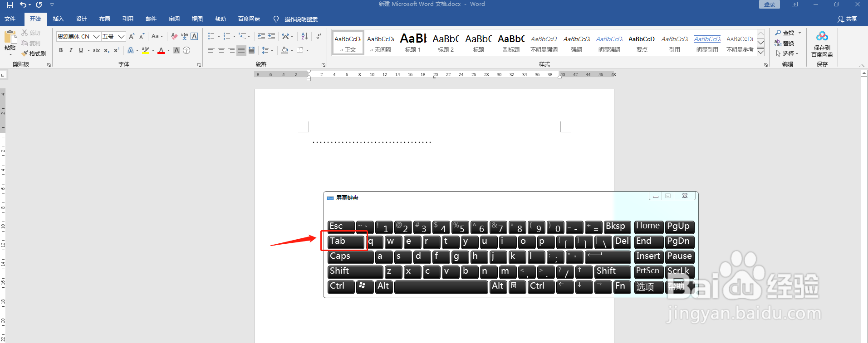The width and height of the screenshot is (868, 343).
Task: Click the Tab key on on-screen keyboard
Action: (346, 242)
